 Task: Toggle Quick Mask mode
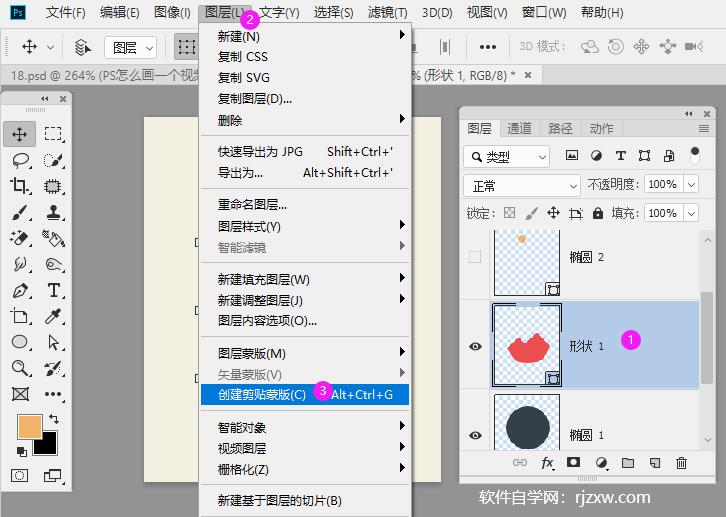19,475
